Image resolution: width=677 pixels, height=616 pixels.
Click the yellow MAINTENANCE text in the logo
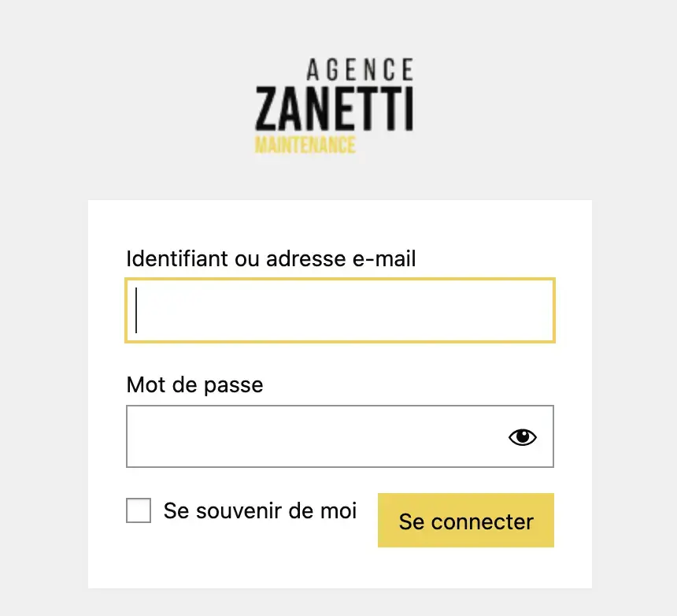pos(305,145)
